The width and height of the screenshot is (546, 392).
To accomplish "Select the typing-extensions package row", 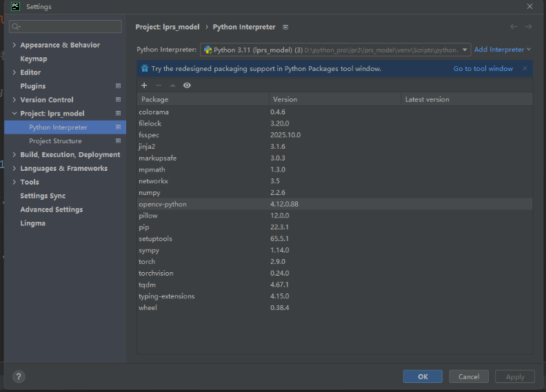I will point(334,296).
